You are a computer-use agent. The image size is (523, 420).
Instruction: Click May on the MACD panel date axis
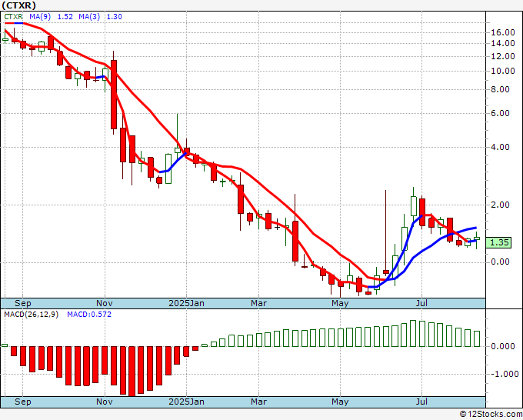340,402
